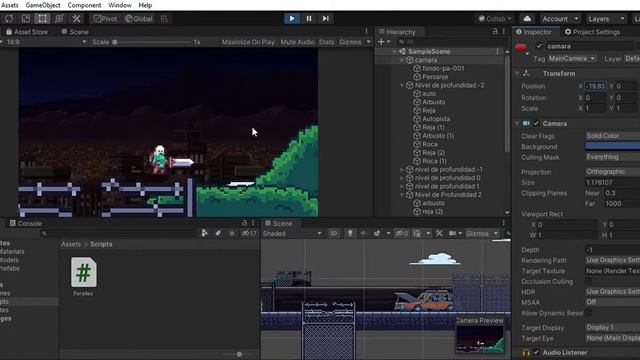Click the Stats button in Game view
The image size is (640, 360).
(326, 42)
